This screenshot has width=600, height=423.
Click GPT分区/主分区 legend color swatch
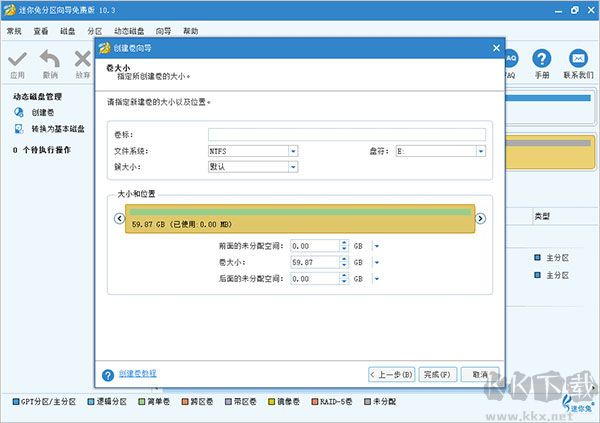point(16,402)
